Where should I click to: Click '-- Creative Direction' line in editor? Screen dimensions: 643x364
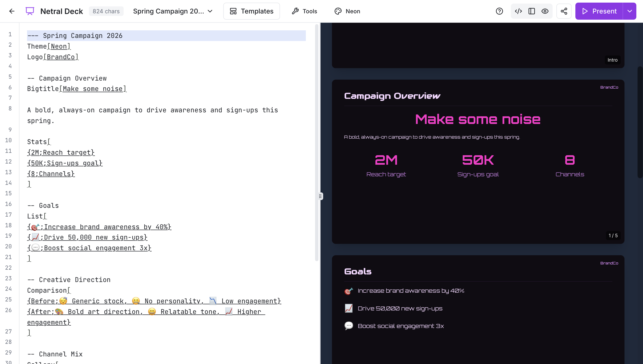(69, 280)
